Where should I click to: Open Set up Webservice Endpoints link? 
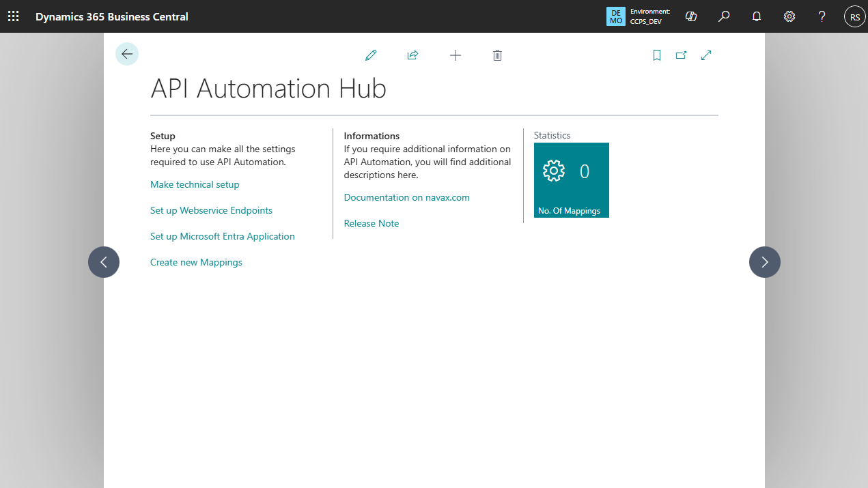(211, 210)
